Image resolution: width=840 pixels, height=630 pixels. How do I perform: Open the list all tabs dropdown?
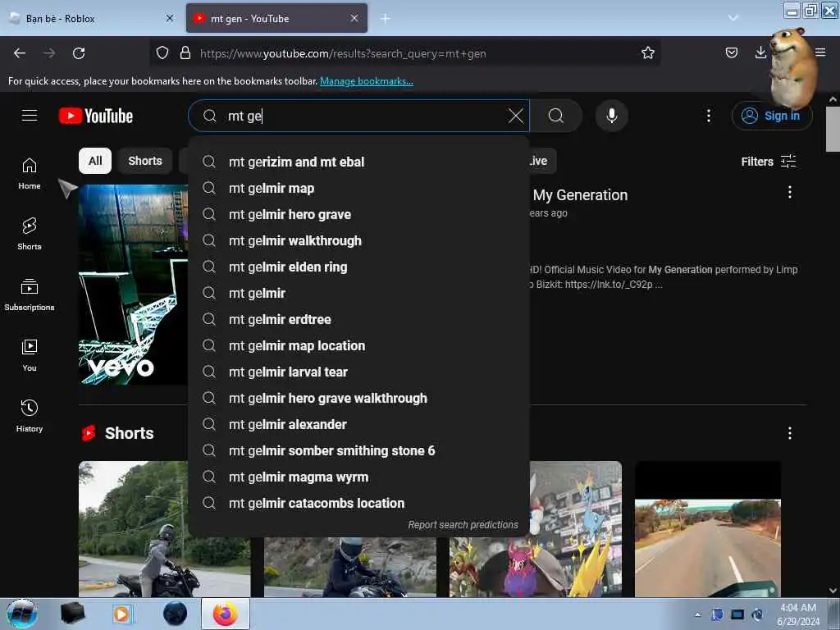733,18
